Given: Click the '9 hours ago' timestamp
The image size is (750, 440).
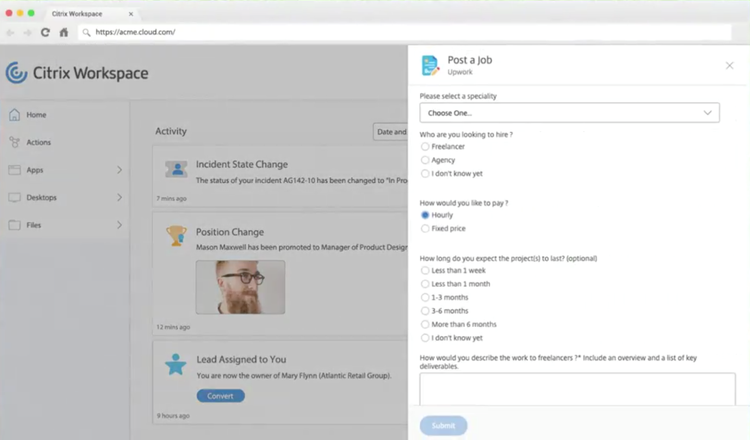Looking at the screenshot, I should coord(173,416).
